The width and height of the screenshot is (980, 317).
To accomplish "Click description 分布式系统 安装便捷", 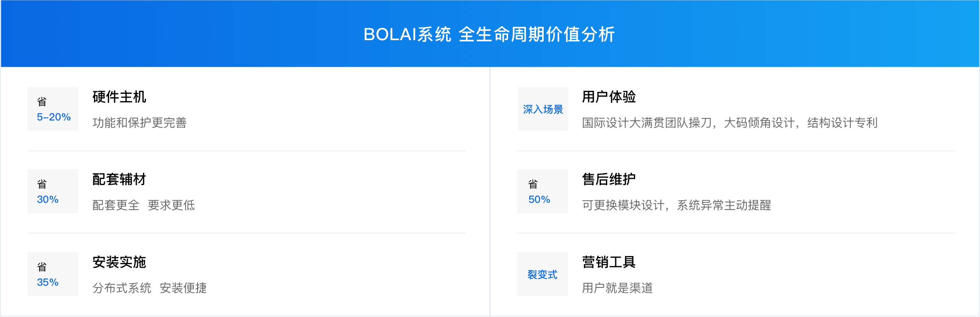I will pyautogui.click(x=150, y=288).
